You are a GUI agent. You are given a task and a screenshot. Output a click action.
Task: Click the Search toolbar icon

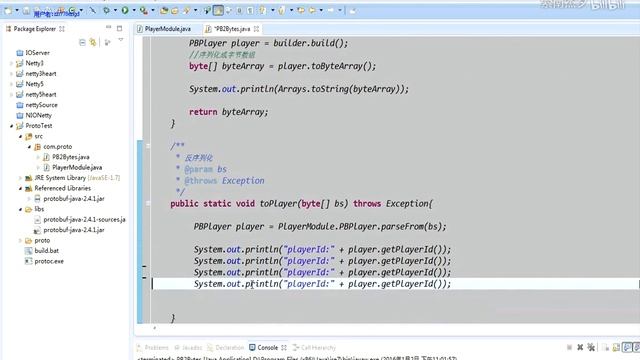tap(186, 10)
